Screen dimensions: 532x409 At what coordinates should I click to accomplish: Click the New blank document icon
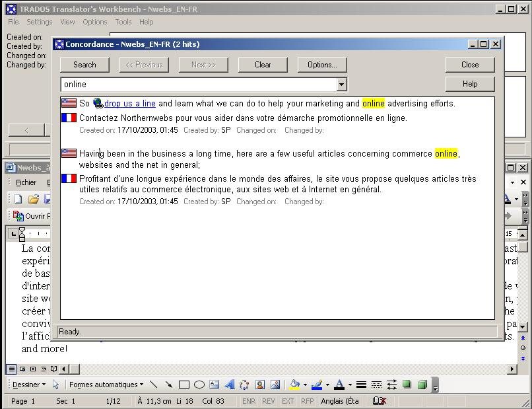[x=18, y=199]
